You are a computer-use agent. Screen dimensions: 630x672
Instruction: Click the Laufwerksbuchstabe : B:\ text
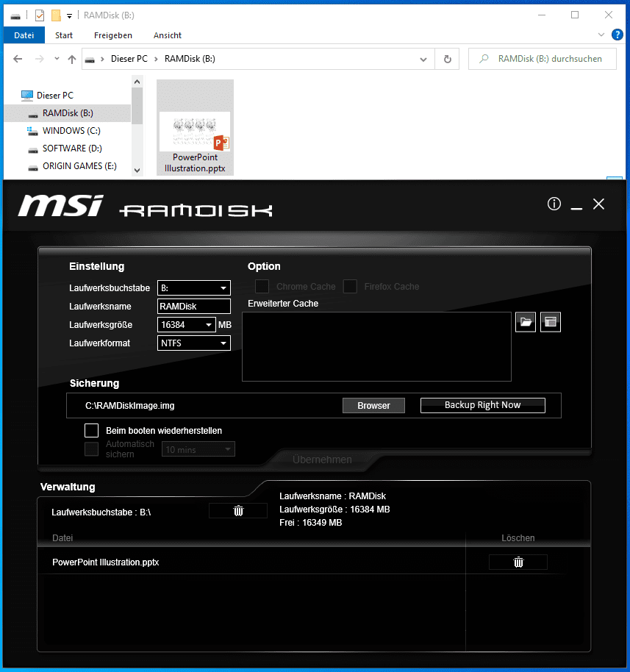coord(101,512)
